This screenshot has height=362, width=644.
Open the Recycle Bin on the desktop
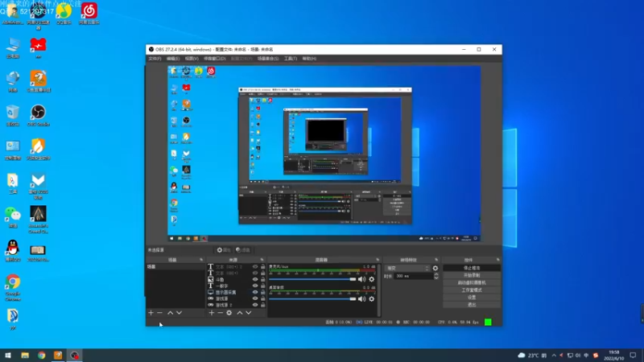13,115
